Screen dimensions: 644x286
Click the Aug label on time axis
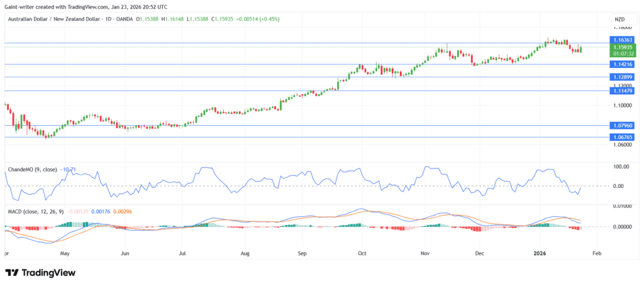pos(245,255)
